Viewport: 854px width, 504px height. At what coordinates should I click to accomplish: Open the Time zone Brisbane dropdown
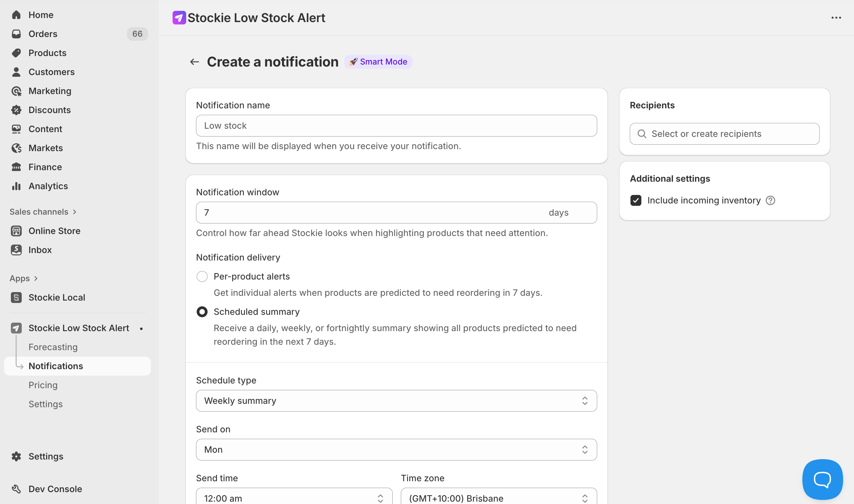pos(498,498)
